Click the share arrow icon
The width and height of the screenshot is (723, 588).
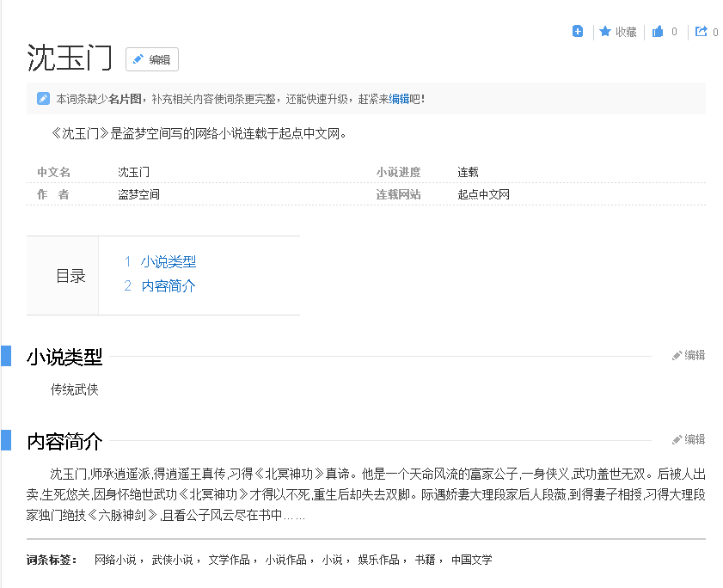(x=702, y=32)
